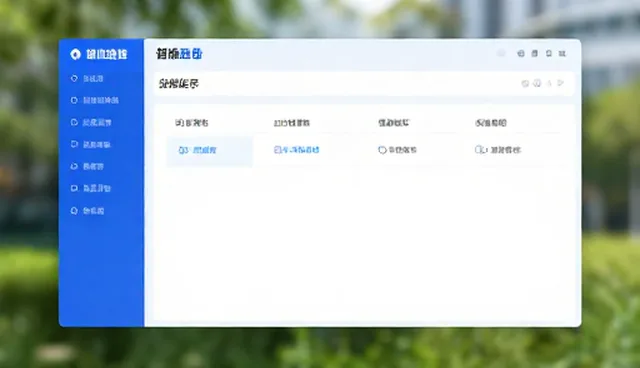640x368 pixels.
Task: Select the last item in the blue sidebar
Action: click(87, 211)
